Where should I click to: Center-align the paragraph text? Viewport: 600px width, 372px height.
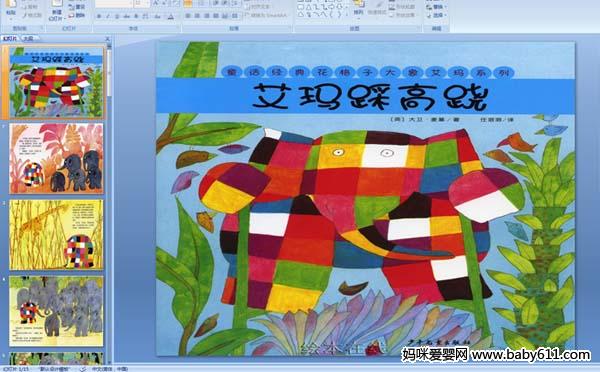tap(197, 16)
